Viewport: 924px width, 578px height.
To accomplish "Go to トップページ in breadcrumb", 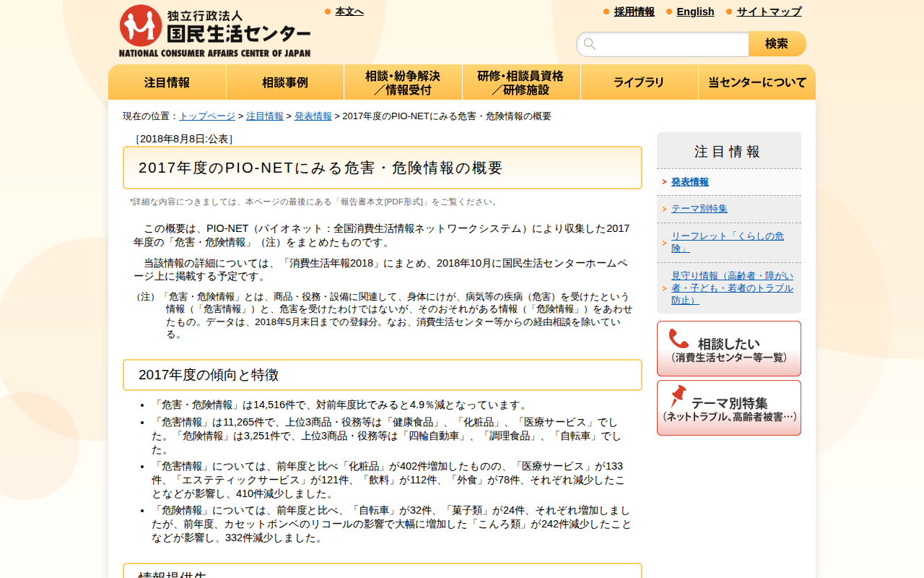I will [207, 116].
